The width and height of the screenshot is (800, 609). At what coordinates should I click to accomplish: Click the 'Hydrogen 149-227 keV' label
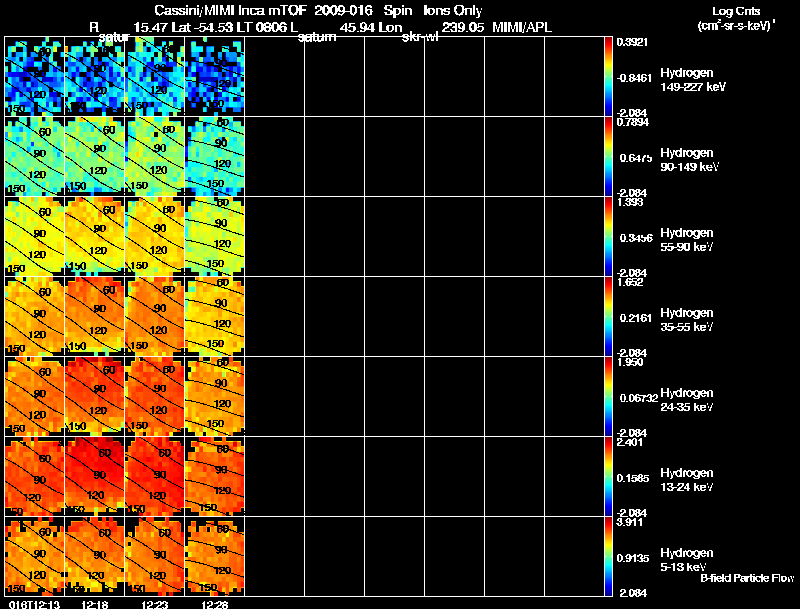coord(693,80)
